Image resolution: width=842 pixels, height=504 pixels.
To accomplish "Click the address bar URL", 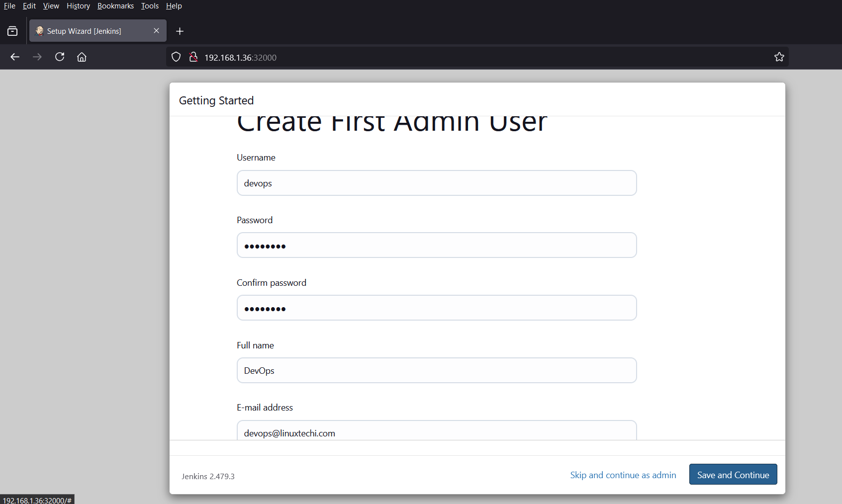I will pyautogui.click(x=241, y=58).
